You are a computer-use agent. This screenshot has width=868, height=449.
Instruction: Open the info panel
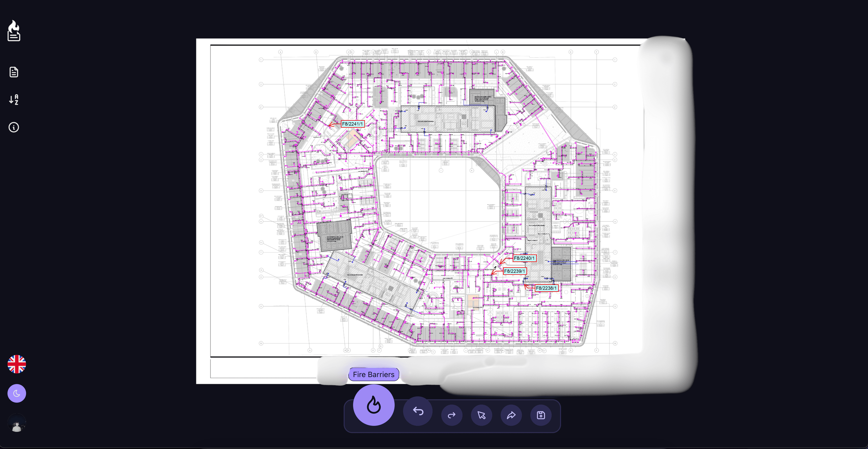(x=14, y=127)
